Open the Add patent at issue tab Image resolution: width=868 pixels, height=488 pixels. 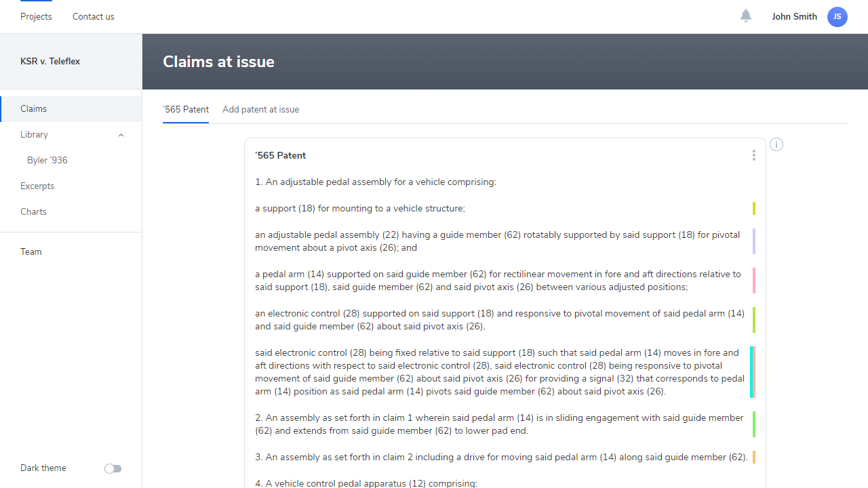click(260, 109)
